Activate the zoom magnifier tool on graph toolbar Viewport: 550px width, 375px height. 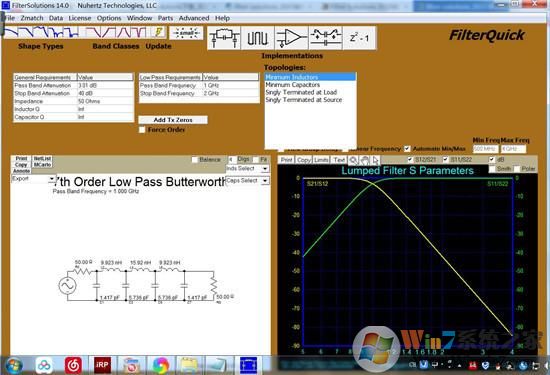click(353, 160)
